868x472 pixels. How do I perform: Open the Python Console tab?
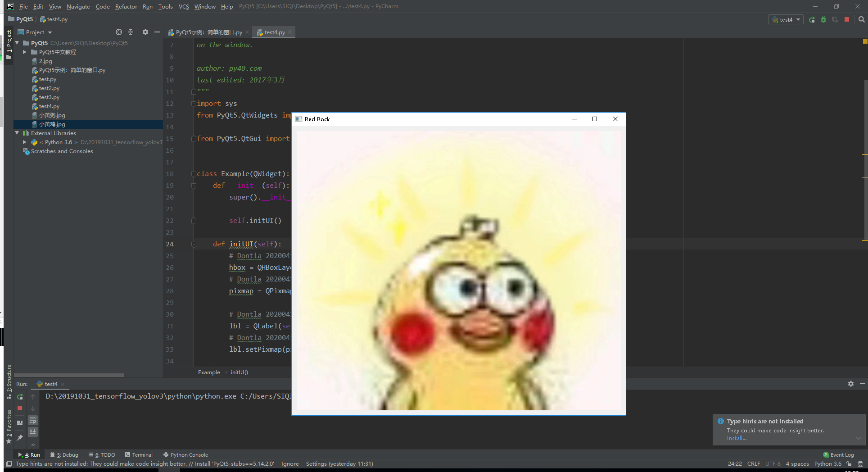(x=185, y=455)
